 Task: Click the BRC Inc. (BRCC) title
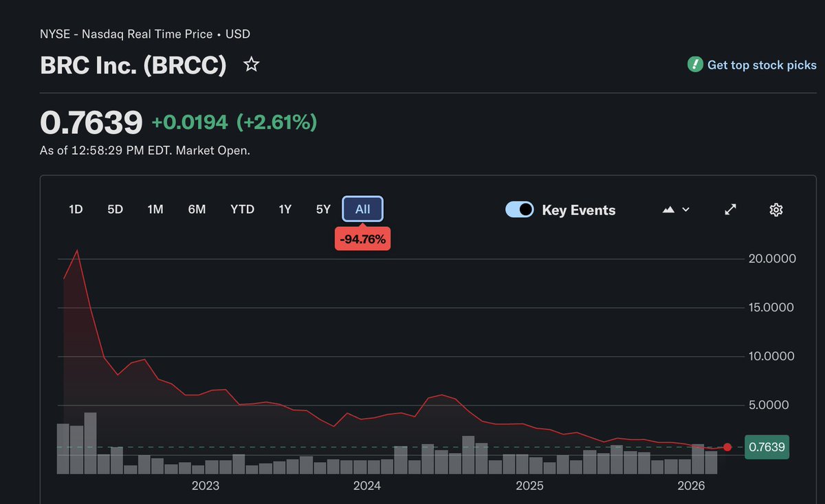133,65
